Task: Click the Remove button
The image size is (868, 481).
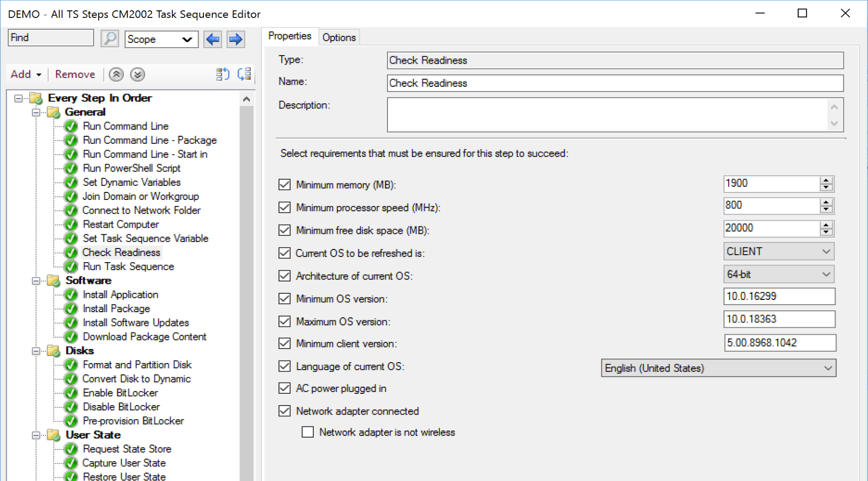Action: [75, 74]
